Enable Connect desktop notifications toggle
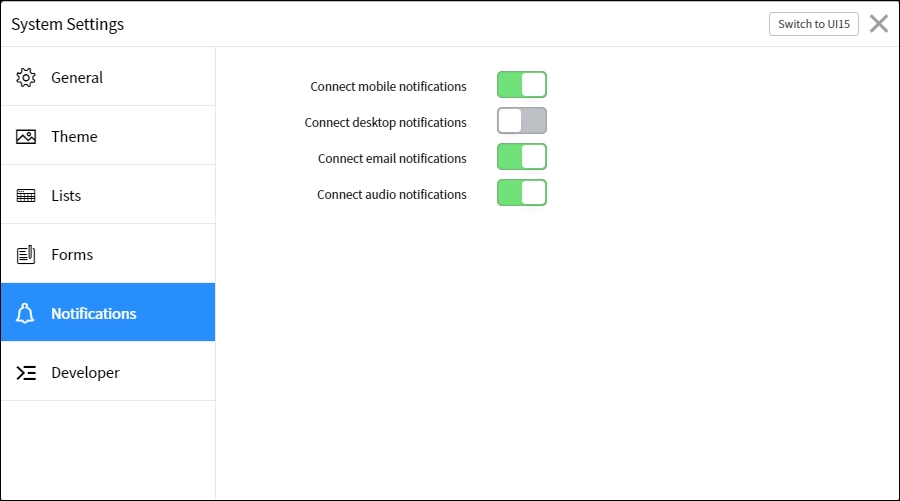 pos(522,121)
